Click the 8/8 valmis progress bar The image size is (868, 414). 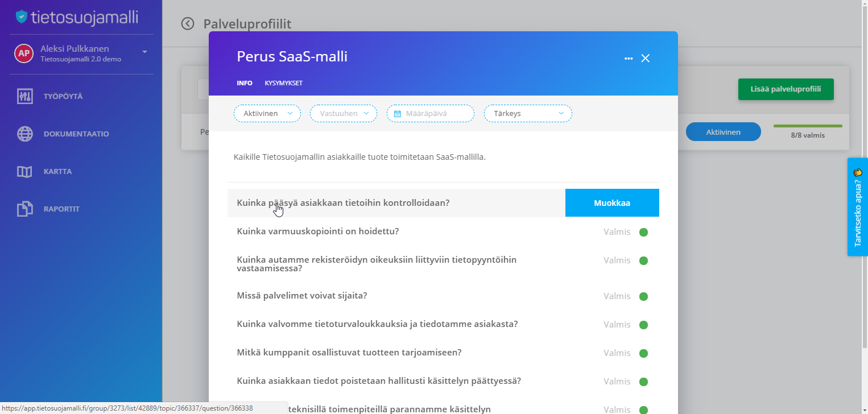click(x=808, y=126)
